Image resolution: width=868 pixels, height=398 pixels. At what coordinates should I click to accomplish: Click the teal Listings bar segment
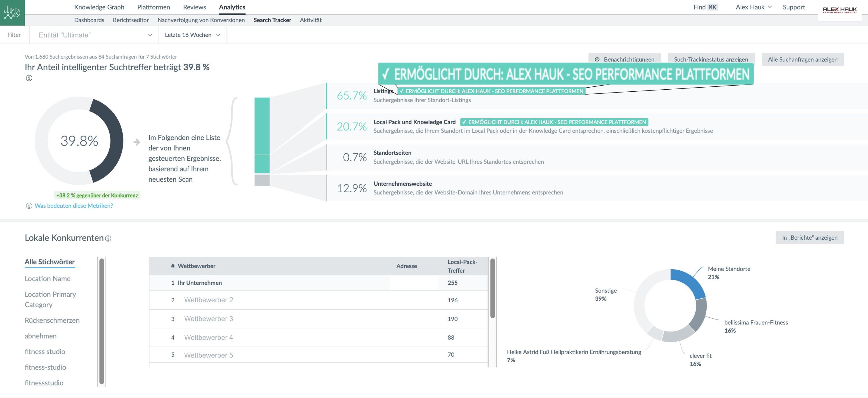point(262,126)
